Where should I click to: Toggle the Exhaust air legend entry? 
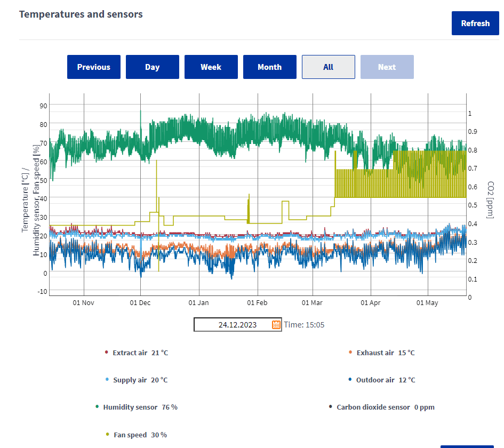click(385, 353)
